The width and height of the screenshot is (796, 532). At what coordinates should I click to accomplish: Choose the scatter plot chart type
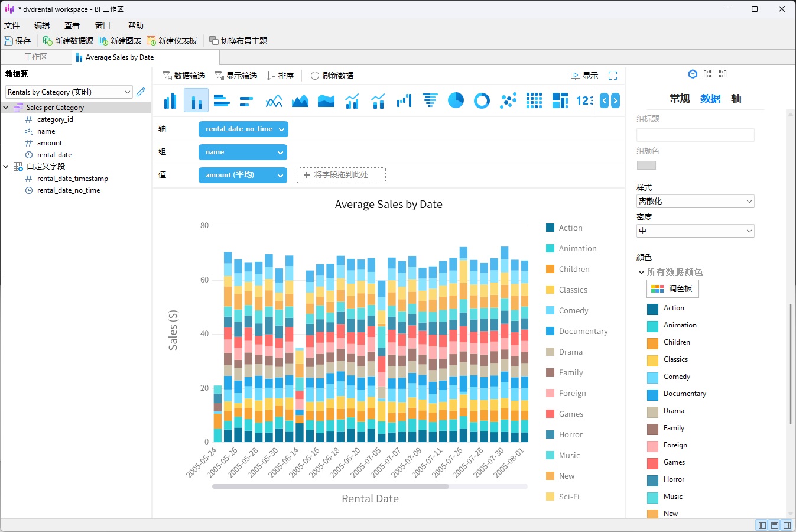(x=508, y=100)
